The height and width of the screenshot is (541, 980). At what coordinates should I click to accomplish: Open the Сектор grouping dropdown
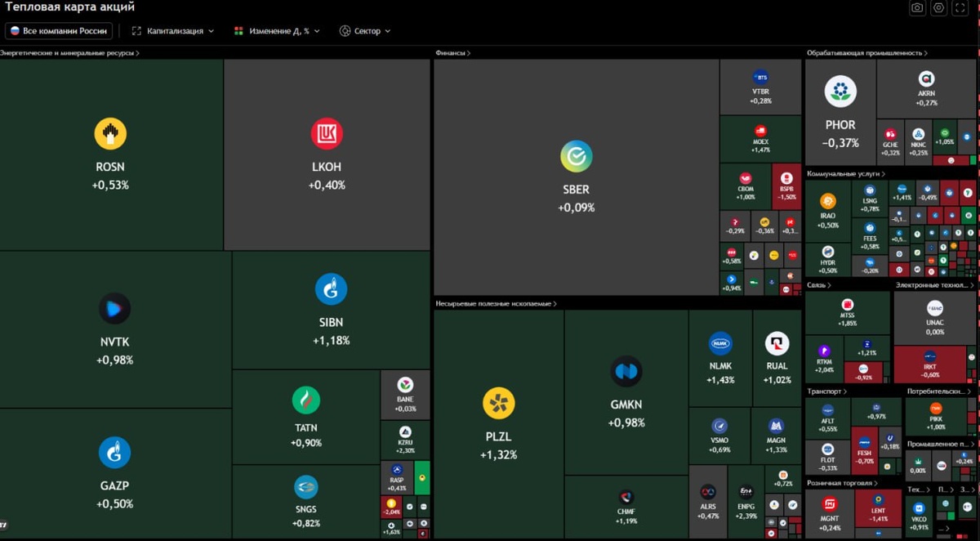365,31
